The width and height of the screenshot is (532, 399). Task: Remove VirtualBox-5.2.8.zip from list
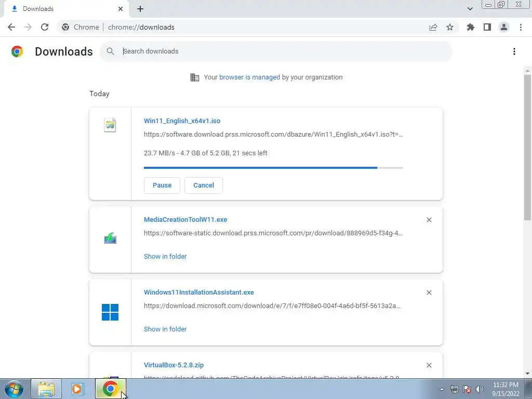click(429, 365)
